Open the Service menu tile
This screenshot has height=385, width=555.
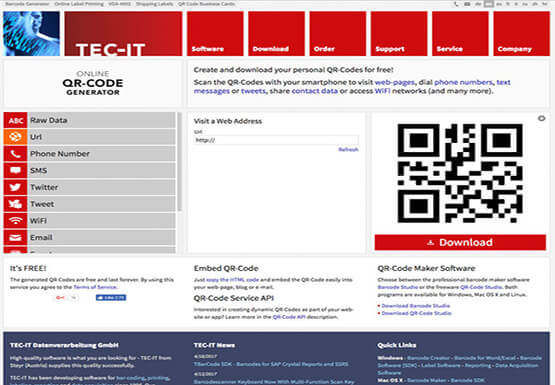[x=460, y=34]
